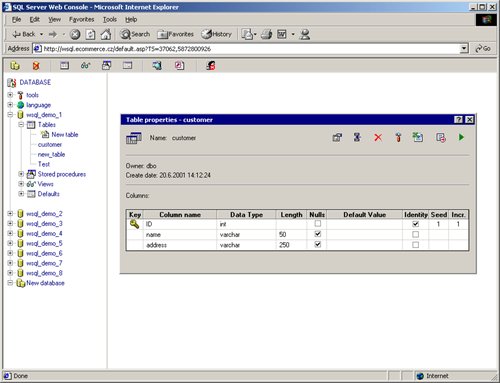Expand the Defaults tree node
The height and width of the screenshot is (383, 500).
(21, 194)
